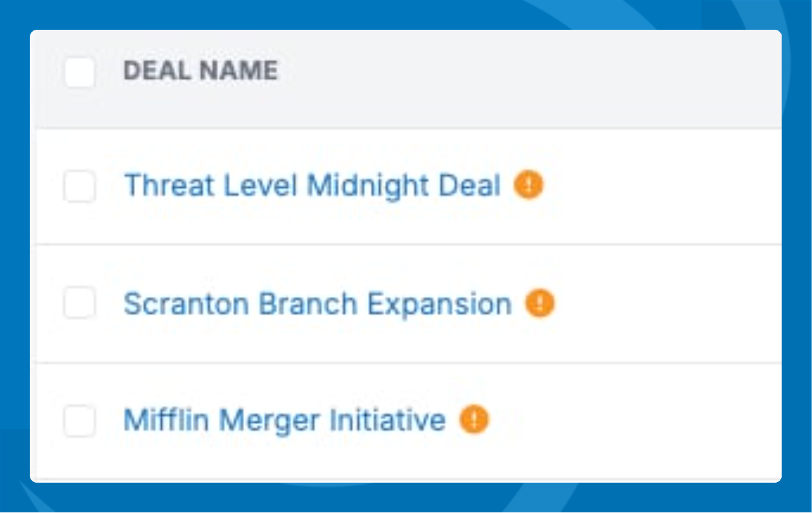Image resolution: width=812 pixels, height=513 pixels.
Task: Click the orange alert icon next to Scranton Branch Expansion
Action: [539, 304]
